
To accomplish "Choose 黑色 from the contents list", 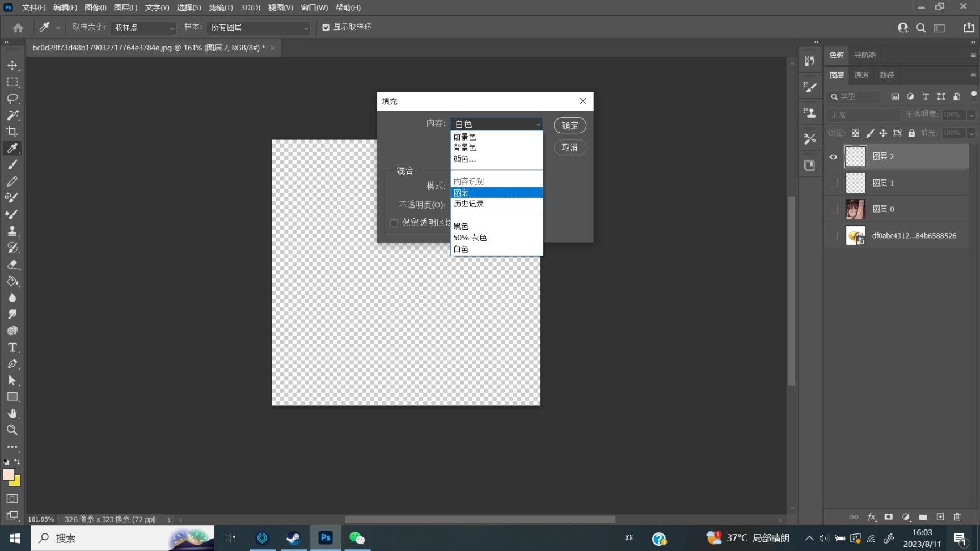I will (497, 226).
